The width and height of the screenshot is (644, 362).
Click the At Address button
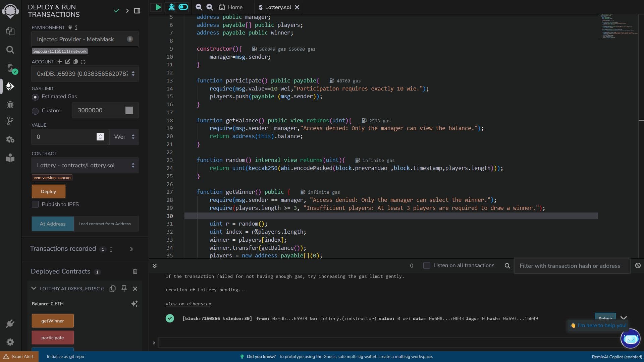click(53, 224)
